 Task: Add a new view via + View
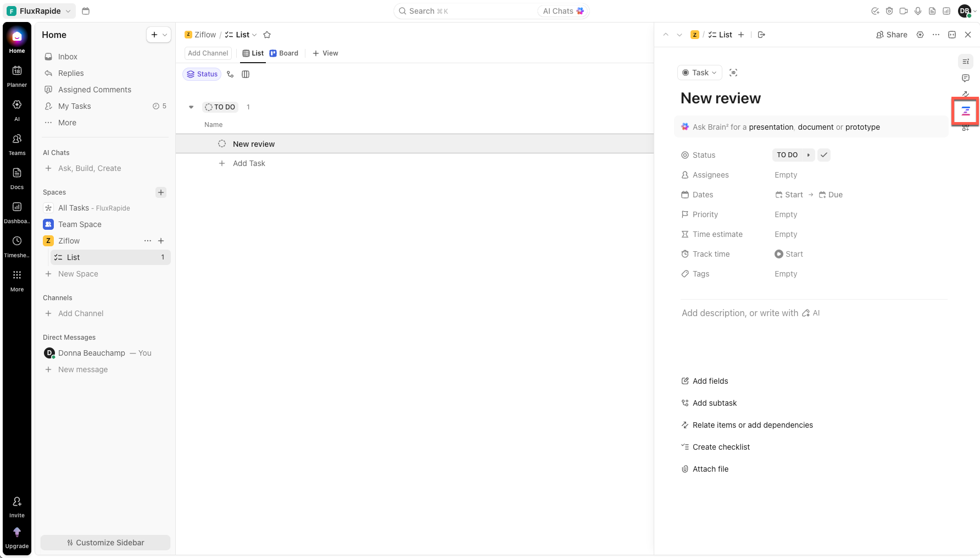325,53
